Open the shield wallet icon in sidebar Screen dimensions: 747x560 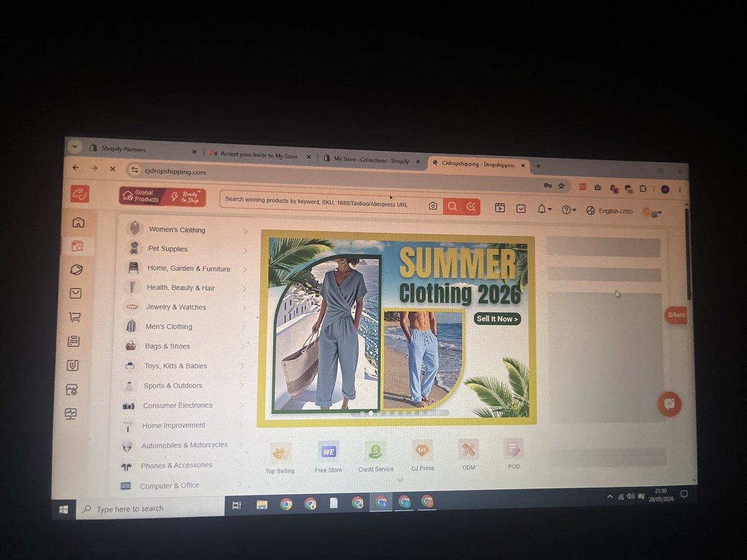point(73,365)
